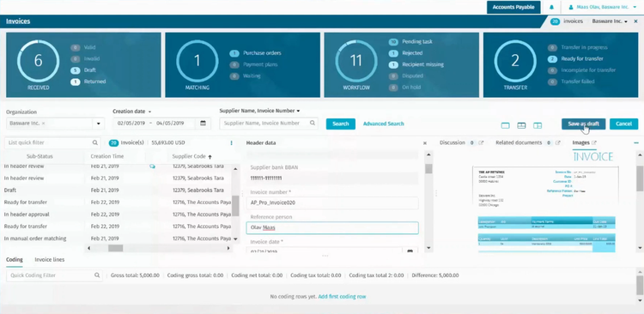Click the Received circle showing 6
The height and width of the screenshot is (314, 644).
[x=38, y=61]
